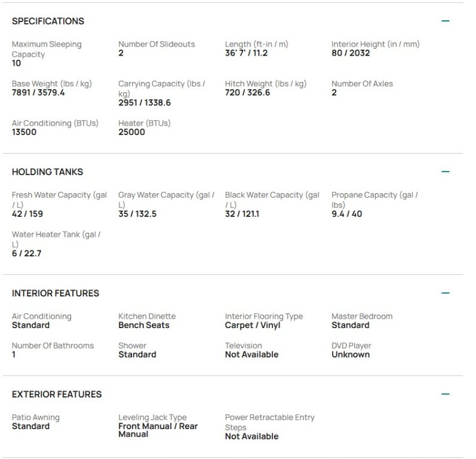Image resolution: width=476 pixels, height=459 pixels.
Task: Select the Maximum Sleeping Capacity label
Action: (47, 49)
